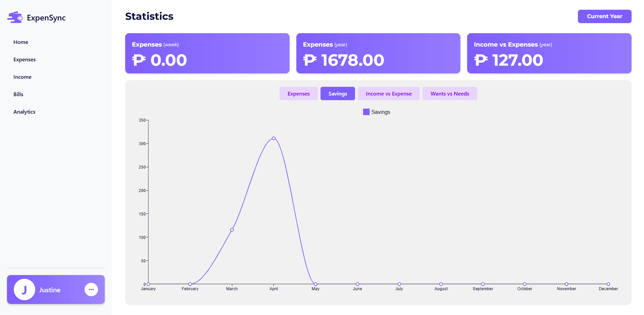The height and width of the screenshot is (315, 644).
Task: Toggle the Savings legend color box
Action: pyautogui.click(x=366, y=112)
